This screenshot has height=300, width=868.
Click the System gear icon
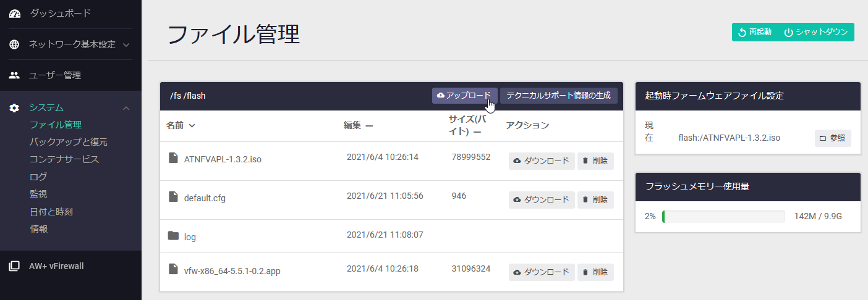pyautogui.click(x=14, y=108)
